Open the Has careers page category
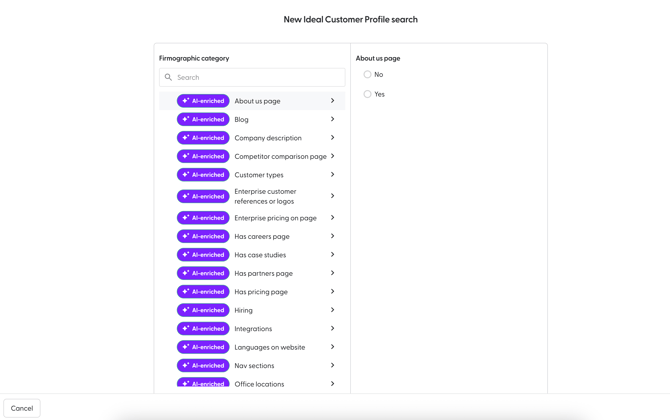This screenshot has height=420, width=670. [x=262, y=237]
